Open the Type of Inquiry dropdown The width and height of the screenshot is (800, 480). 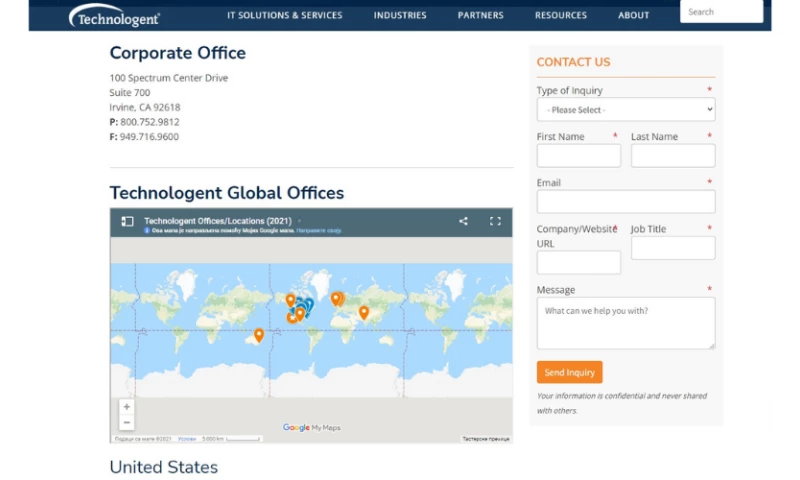pos(625,109)
